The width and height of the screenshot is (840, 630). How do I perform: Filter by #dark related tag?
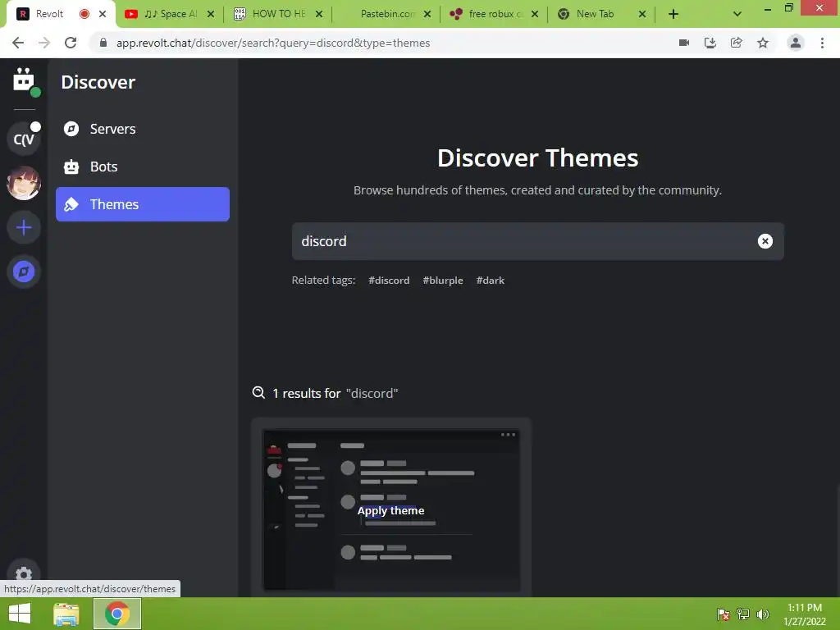[x=491, y=281]
